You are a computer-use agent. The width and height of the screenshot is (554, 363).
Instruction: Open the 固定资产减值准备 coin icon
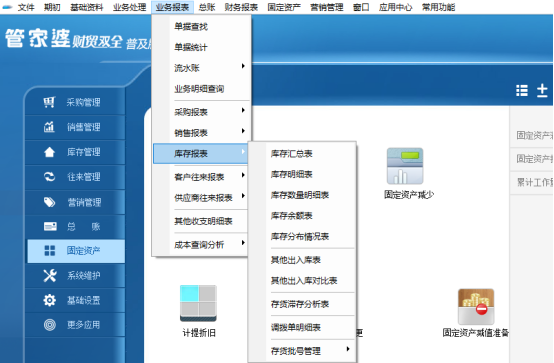click(476, 306)
